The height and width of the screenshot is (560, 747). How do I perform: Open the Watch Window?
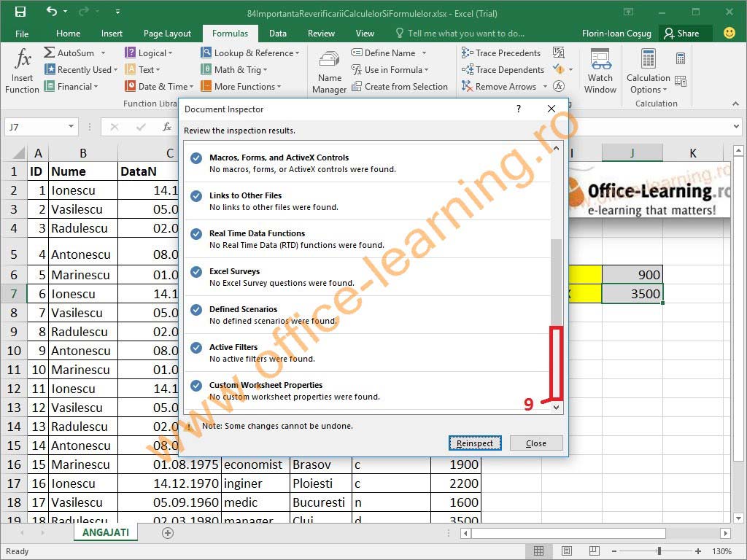click(600, 71)
